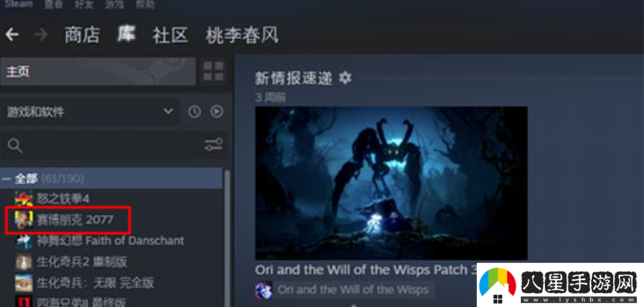Switch to the 社区 tab
The image size is (644, 307).
[x=171, y=35]
